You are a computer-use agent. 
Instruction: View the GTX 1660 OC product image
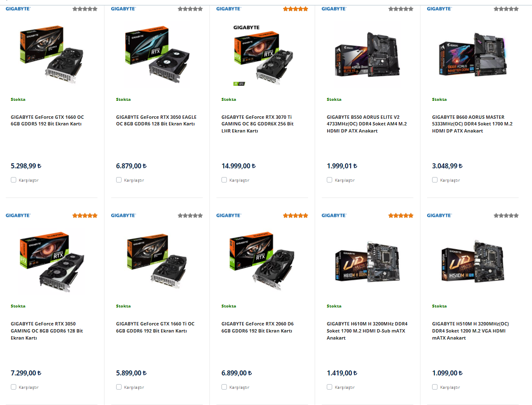(52, 54)
